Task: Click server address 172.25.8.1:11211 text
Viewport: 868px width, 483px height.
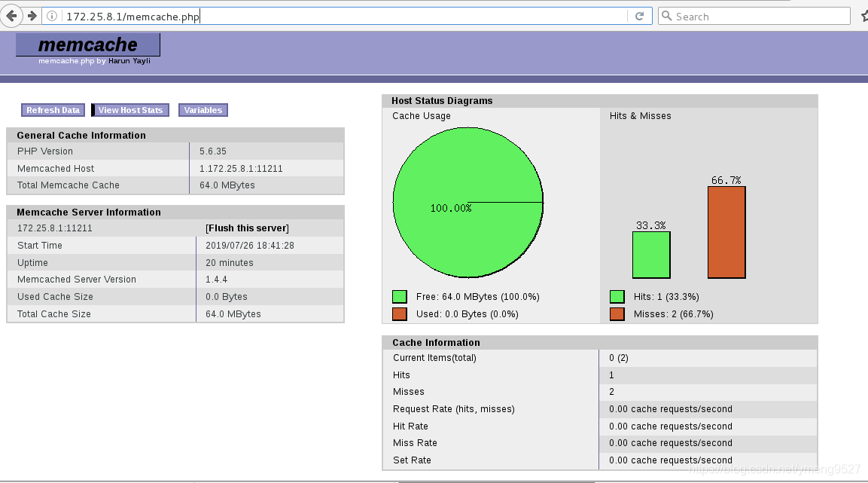Action: click(55, 228)
